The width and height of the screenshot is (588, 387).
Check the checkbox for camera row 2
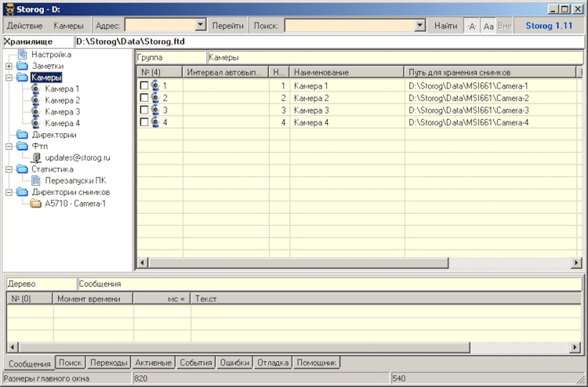coord(144,98)
